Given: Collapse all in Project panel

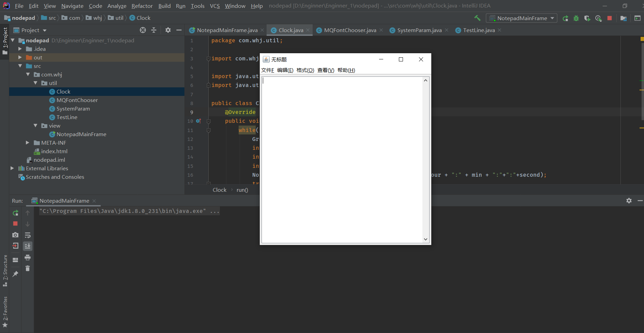Looking at the screenshot, I should (154, 30).
